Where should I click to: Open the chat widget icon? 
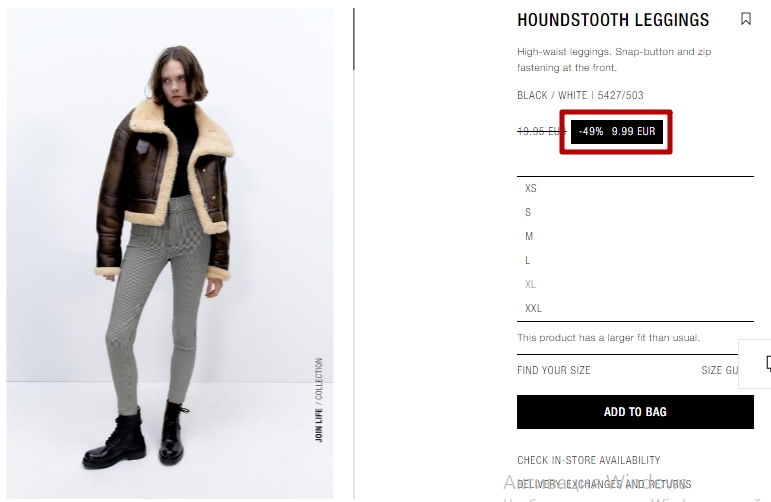(x=757, y=364)
